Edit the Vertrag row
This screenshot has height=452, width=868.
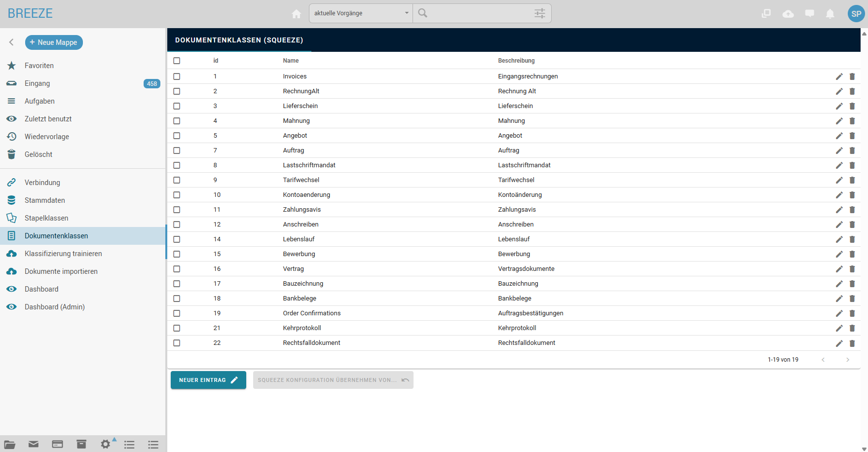click(839, 269)
